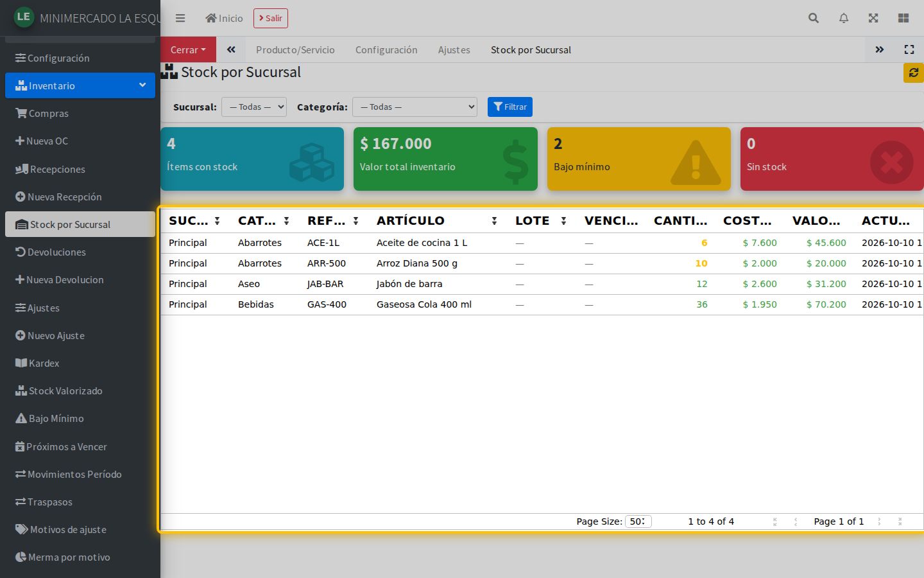The image size is (924, 578).
Task: Switch to the Producto/Servicio tab
Action: [295, 49]
